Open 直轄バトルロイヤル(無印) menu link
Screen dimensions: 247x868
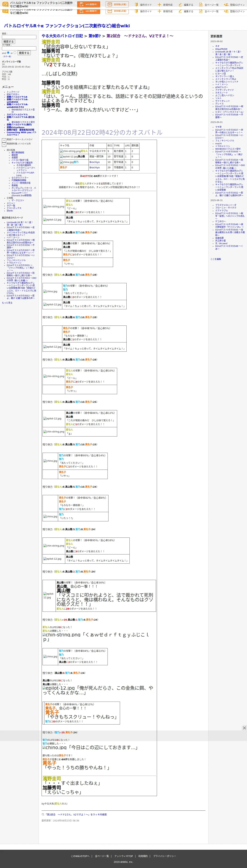19,125
